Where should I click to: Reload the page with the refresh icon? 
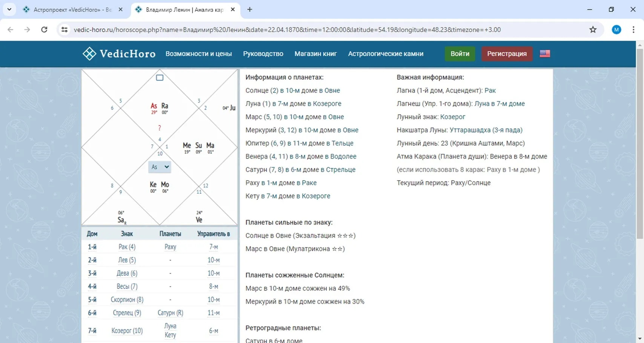(x=44, y=30)
